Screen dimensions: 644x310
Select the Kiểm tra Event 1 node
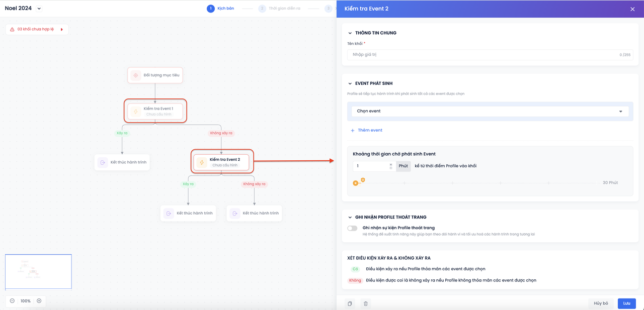pos(155,111)
